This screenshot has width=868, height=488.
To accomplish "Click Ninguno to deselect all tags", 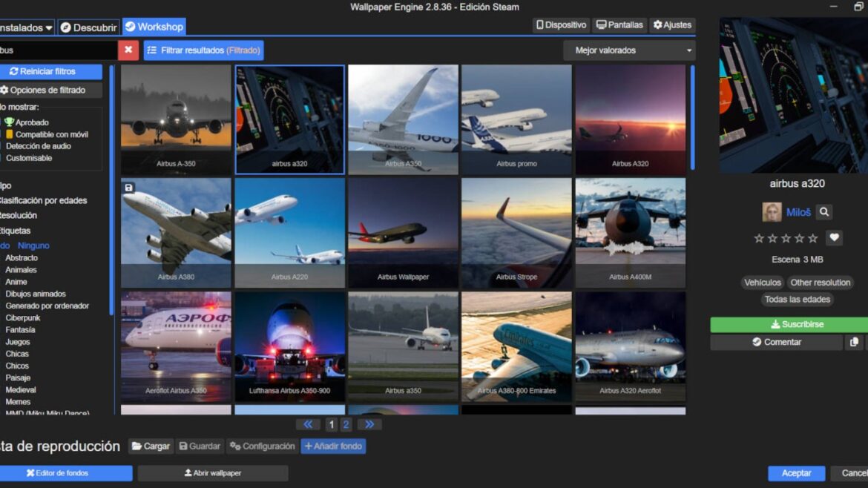I will point(33,245).
